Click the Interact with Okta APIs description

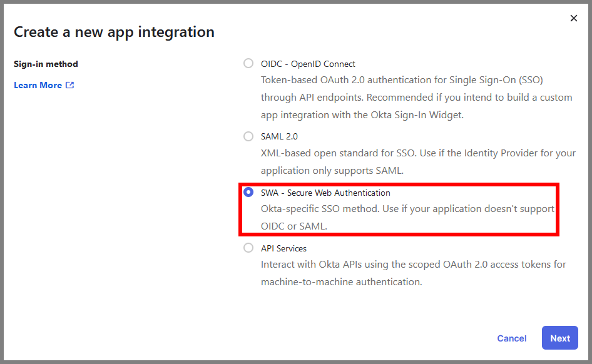(x=413, y=265)
